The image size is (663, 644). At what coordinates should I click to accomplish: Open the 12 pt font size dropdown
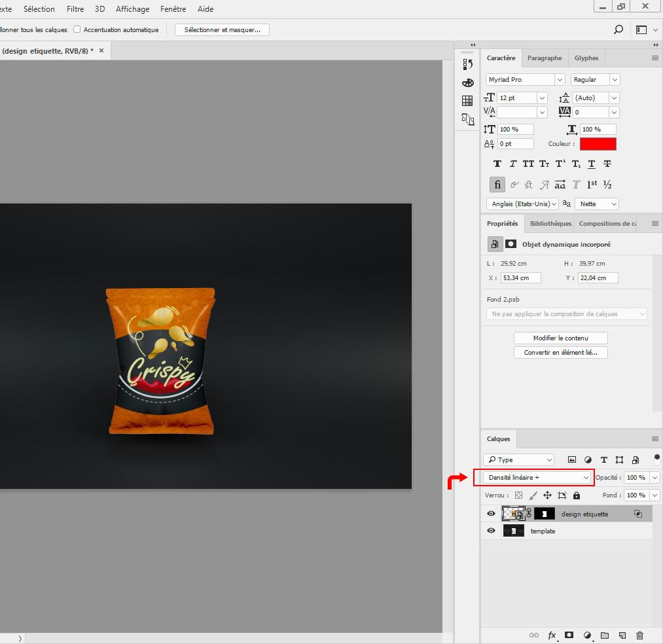click(x=542, y=98)
